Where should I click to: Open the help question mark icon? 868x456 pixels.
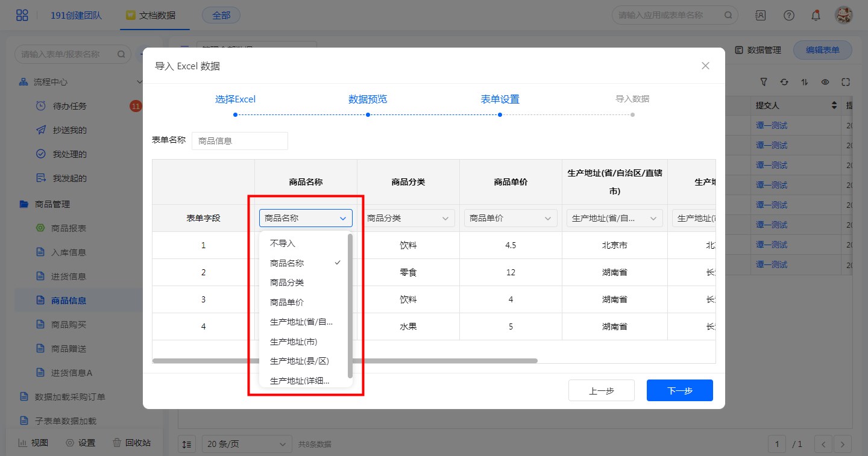(x=788, y=15)
